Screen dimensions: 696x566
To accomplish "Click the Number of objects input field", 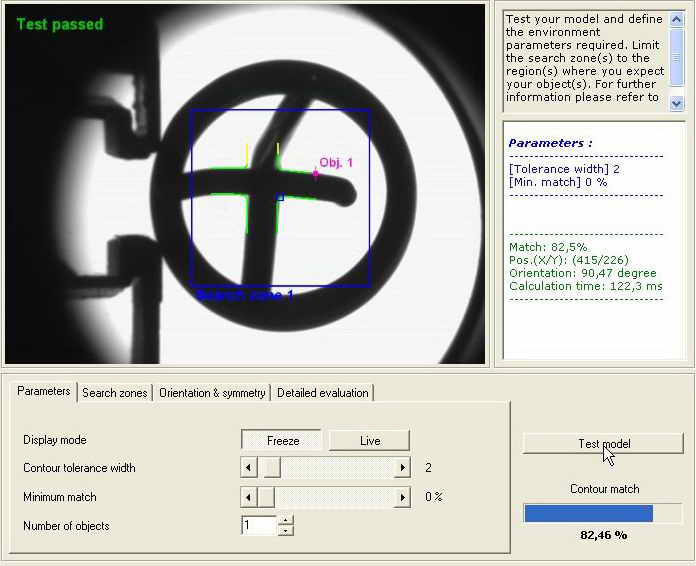I will pos(258,526).
